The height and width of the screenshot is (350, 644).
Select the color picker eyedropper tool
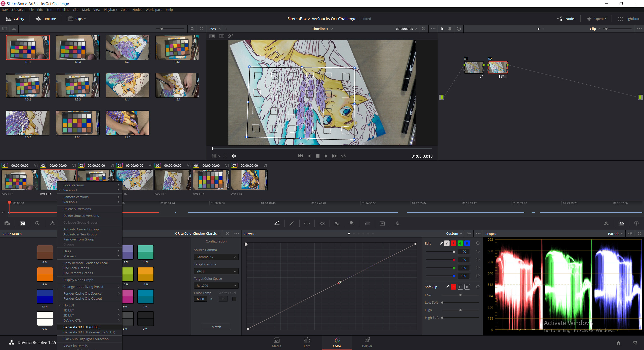tap(292, 223)
